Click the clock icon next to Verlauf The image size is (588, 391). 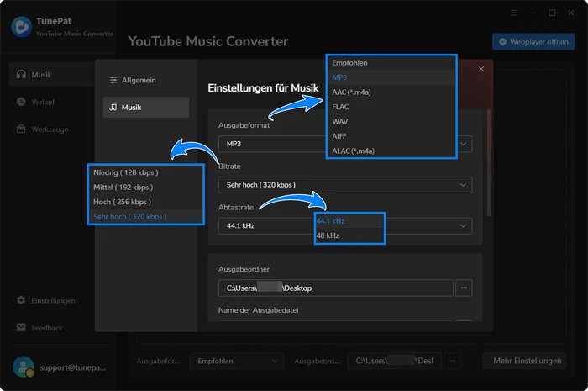pyautogui.click(x=21, y=102)
